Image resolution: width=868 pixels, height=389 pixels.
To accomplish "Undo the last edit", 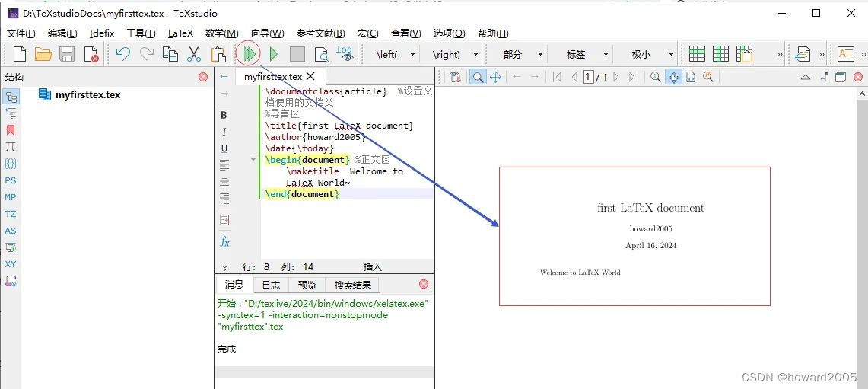I will (x=123, y=54).
